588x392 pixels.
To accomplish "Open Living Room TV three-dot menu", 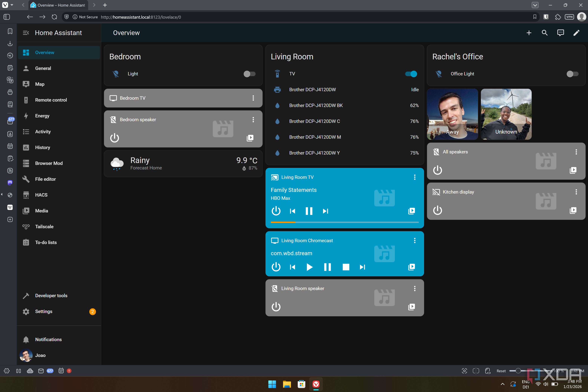I will pos(415,177).
